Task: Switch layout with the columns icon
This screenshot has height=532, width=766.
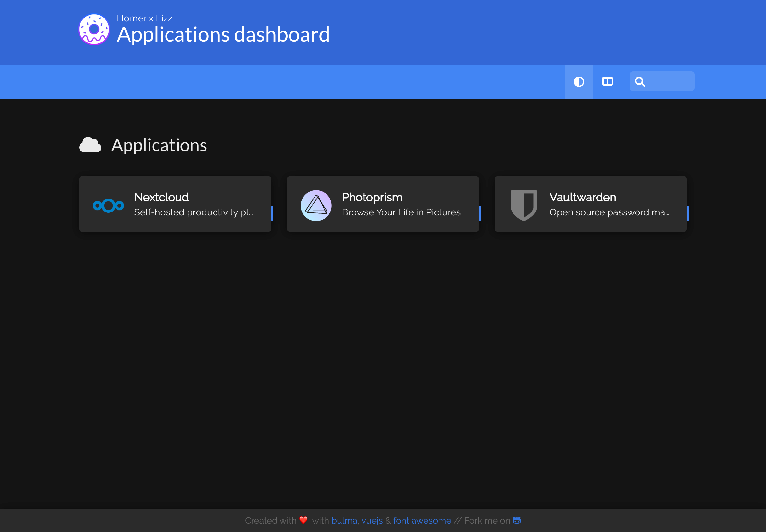Action: coord(607,82)
